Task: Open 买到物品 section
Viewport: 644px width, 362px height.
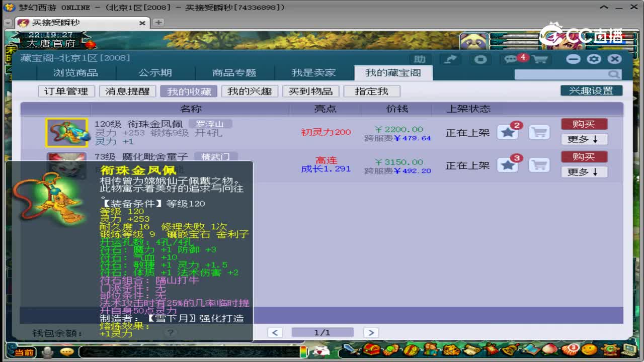Action: coord(310,92)
